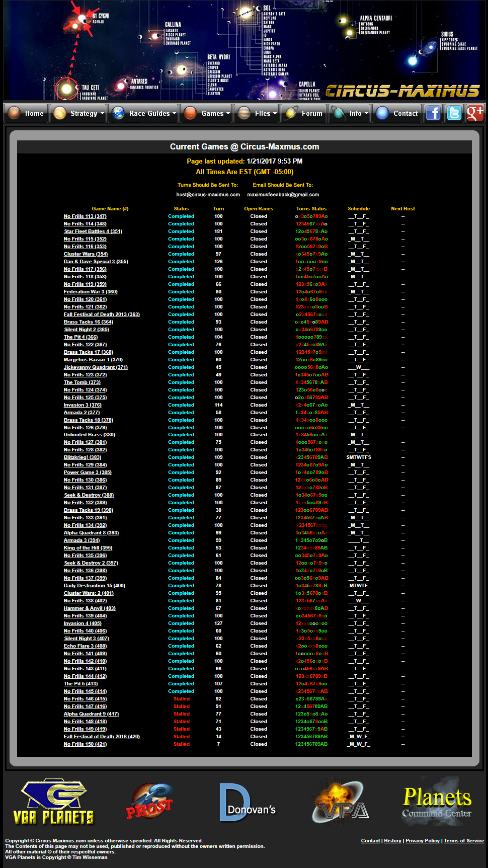
Task: Click the red planet icon beside Games
Action: (190, 113)
